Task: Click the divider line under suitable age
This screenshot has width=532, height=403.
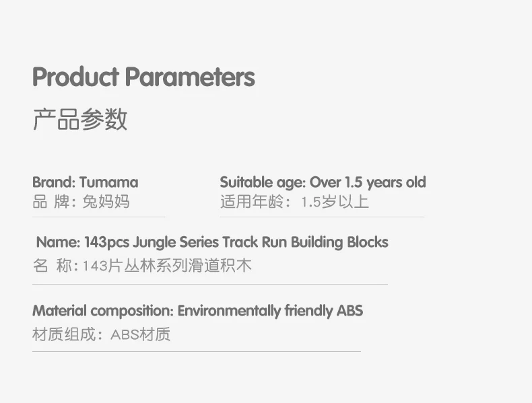Action: click(x=322, y=217)
